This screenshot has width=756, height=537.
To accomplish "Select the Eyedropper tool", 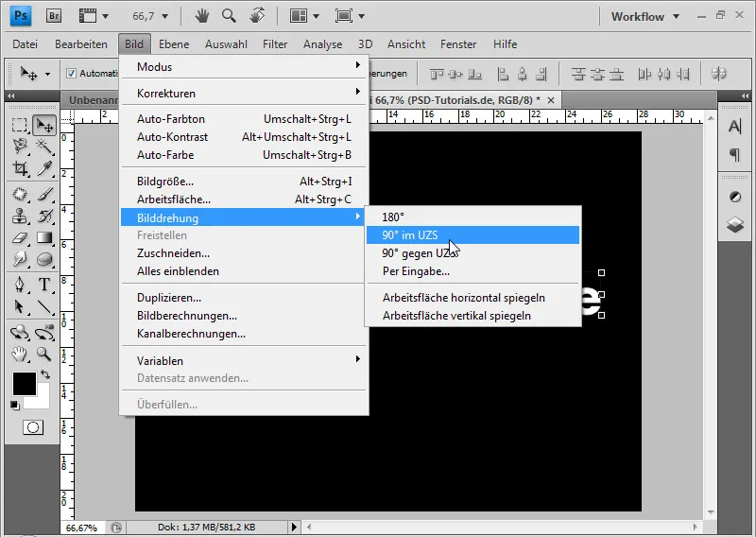I will click(x=44, y=168).
